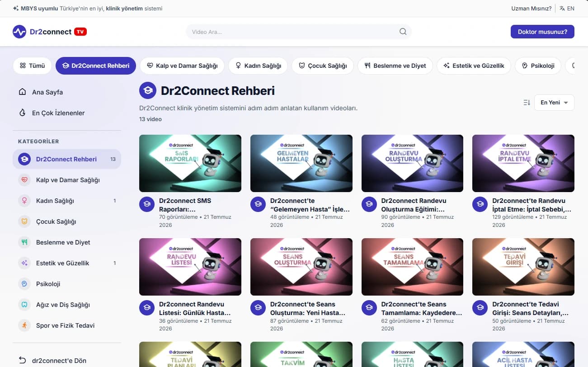Switch to the Çocuk Sağlığı chip
This screenshot has width=588, height=367.
[323, 66]
